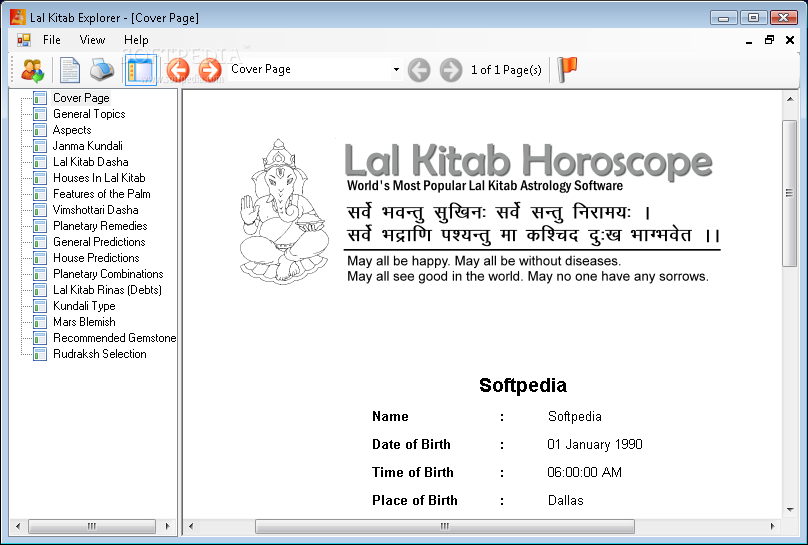Minimize the inner Cover Page document window
808x545 pixels.
[749, 40]
